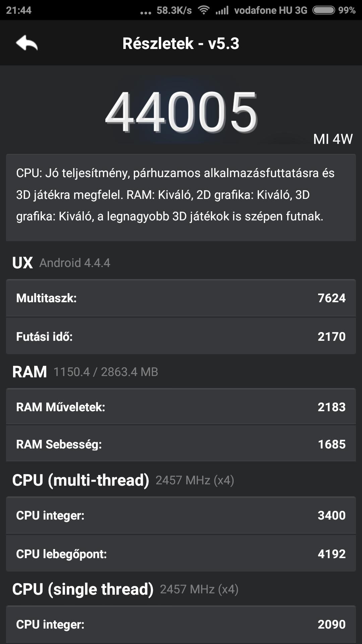The height and width of the screenshot is (644, 362).
Task: Select multi-thread CPU integer row
Action: 181,515
